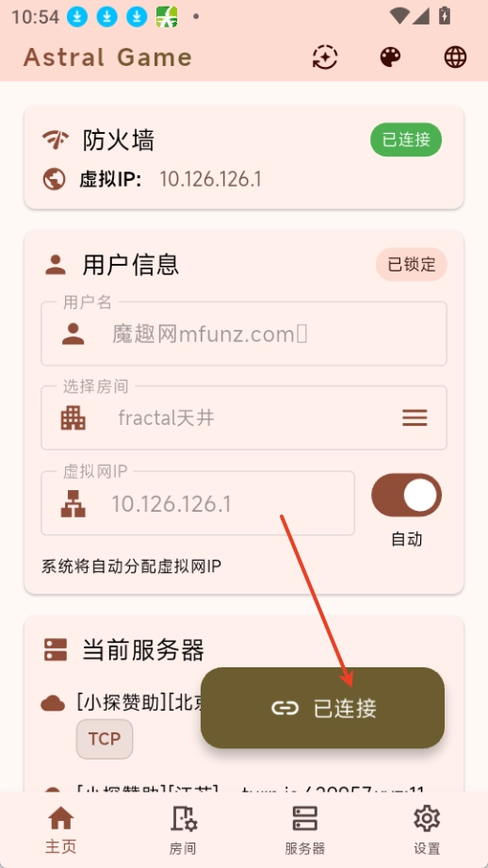Tap the firewall wifi-shield icon
The height and width of the screenshot is (868, 488).
(56, 140)
